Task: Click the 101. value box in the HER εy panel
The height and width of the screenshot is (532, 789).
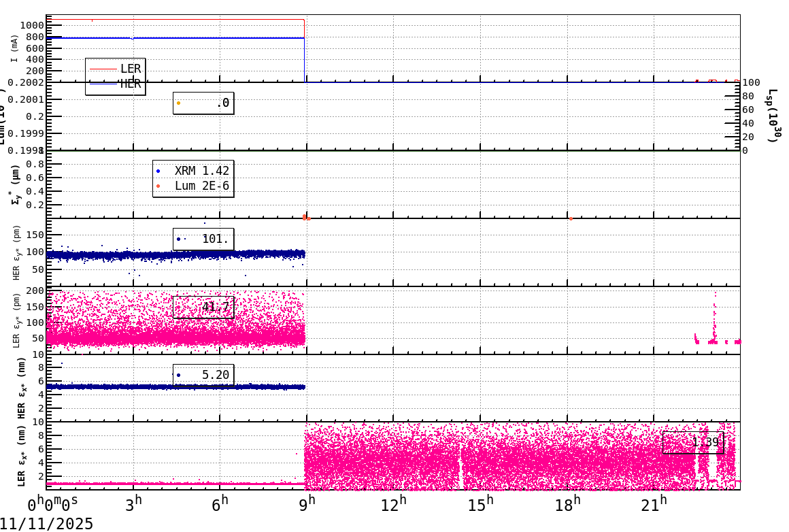Action: [x=203, y=239]
